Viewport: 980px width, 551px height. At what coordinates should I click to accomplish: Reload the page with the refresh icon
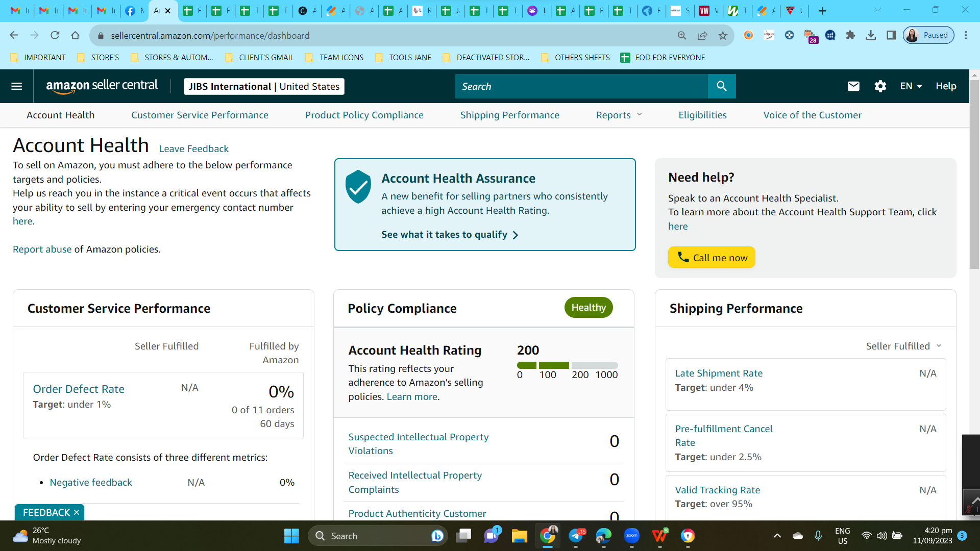[x=55, y=35]
